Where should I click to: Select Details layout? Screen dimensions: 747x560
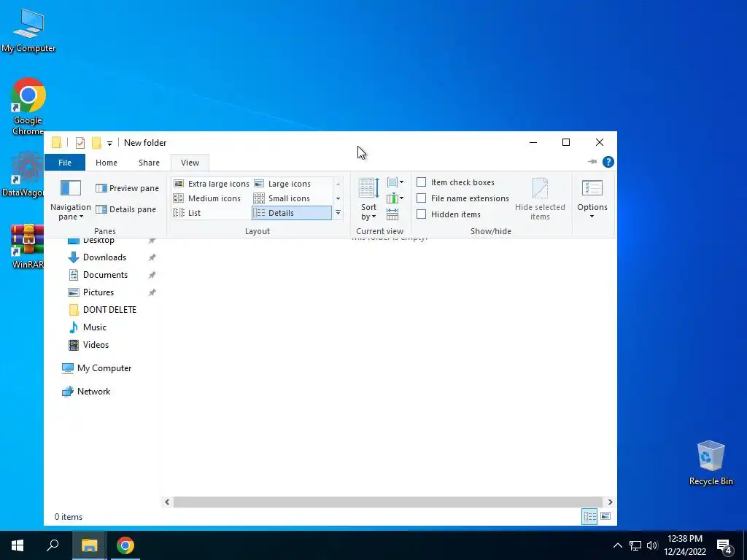(x=292, y=213)
